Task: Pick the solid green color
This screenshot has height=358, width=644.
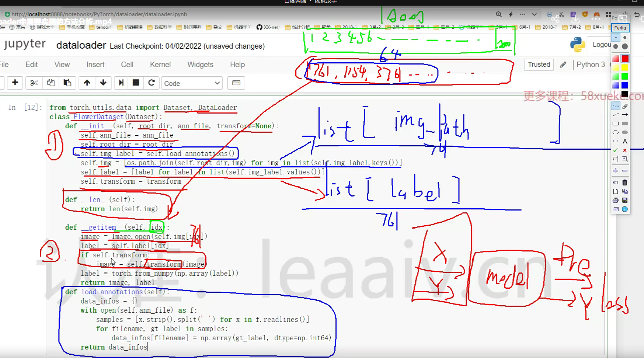Action: (625, 76)
